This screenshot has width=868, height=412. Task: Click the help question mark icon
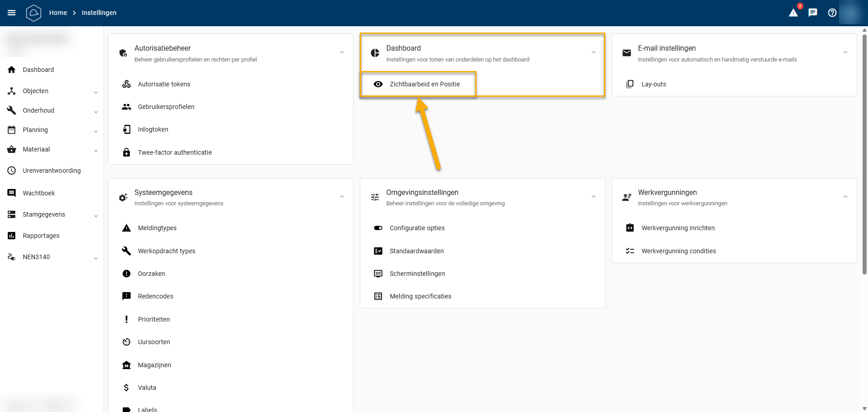pos(832,13)
